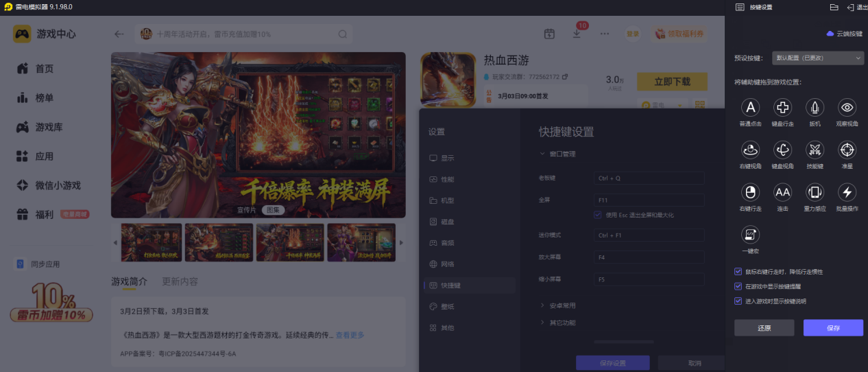Open the 预设按键 preset dropdown
Image resolution: width=868 pixels, height=372 pixels.
[817, 58]
